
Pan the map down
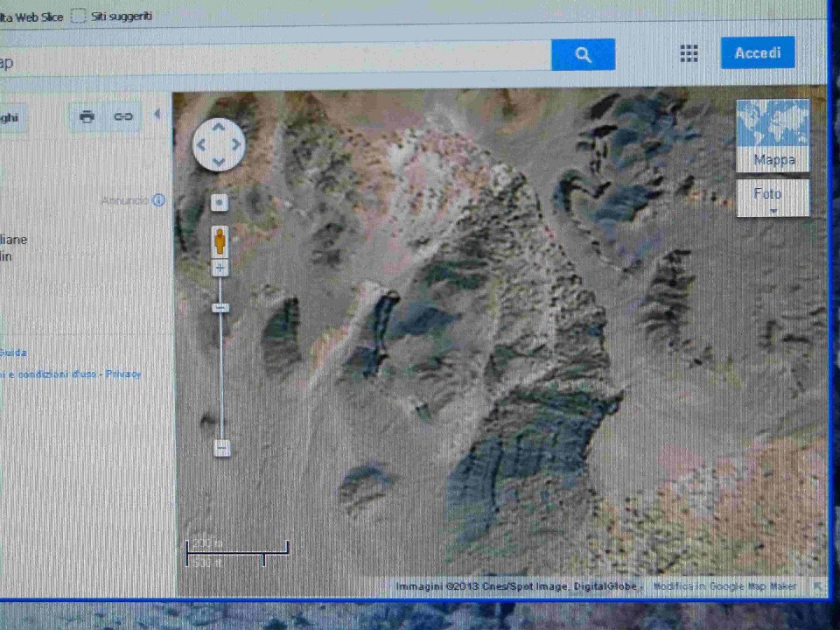(219, 161)
